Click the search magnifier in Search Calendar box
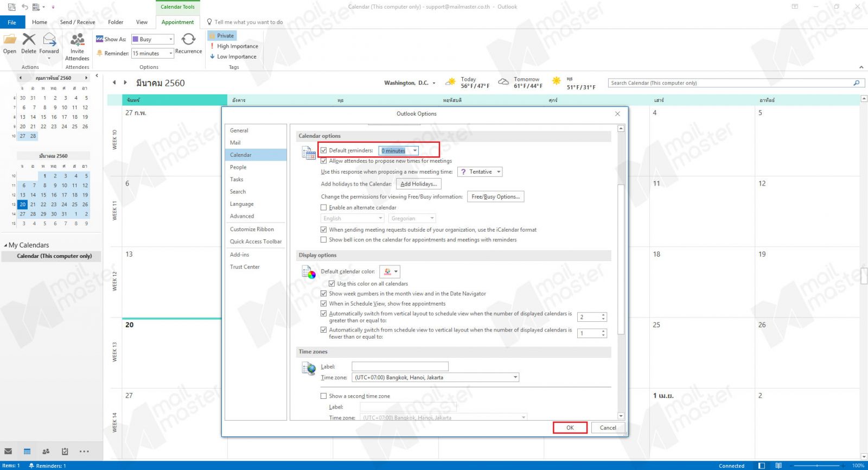This screenshot has height=470, width=868. (x=857, y=83)
